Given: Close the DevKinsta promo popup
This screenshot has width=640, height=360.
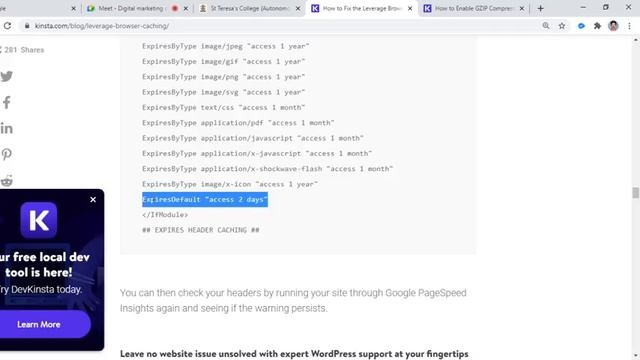Looking at the screenshot, I should click(93, 200).
